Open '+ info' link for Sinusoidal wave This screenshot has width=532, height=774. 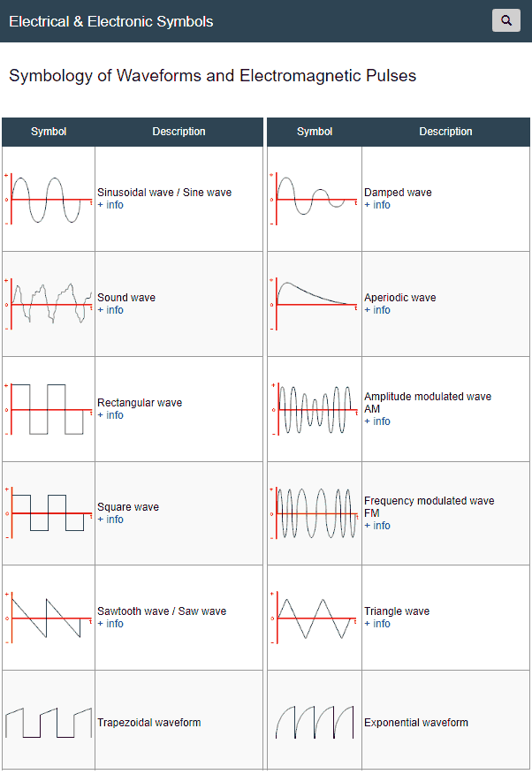click(110, 205)
